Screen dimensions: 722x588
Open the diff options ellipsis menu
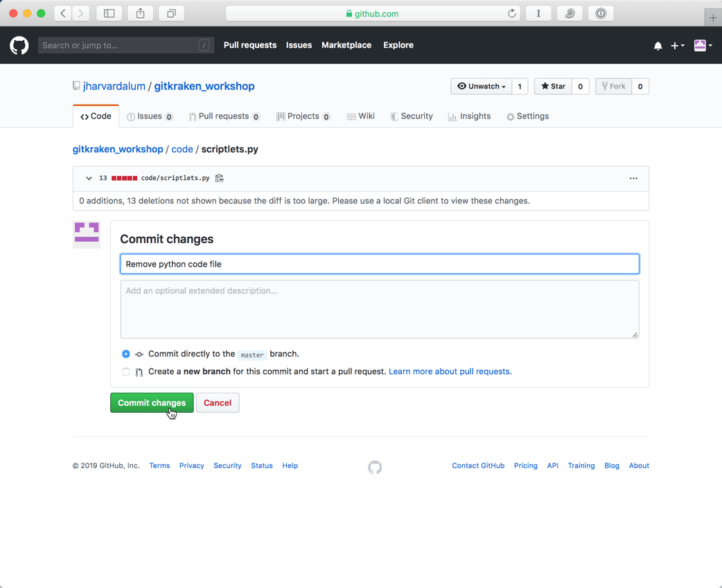(633, 178)
